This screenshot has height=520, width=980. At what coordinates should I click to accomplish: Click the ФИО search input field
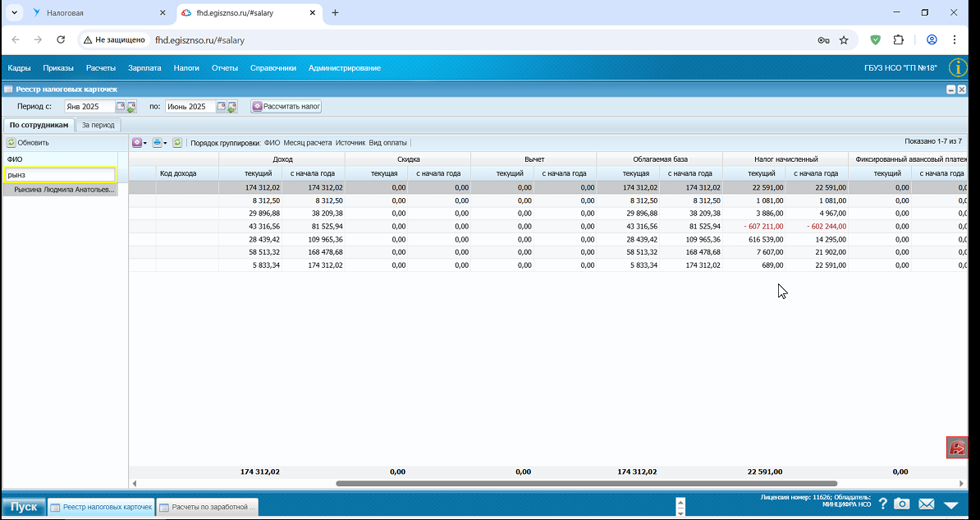point(61,175)
